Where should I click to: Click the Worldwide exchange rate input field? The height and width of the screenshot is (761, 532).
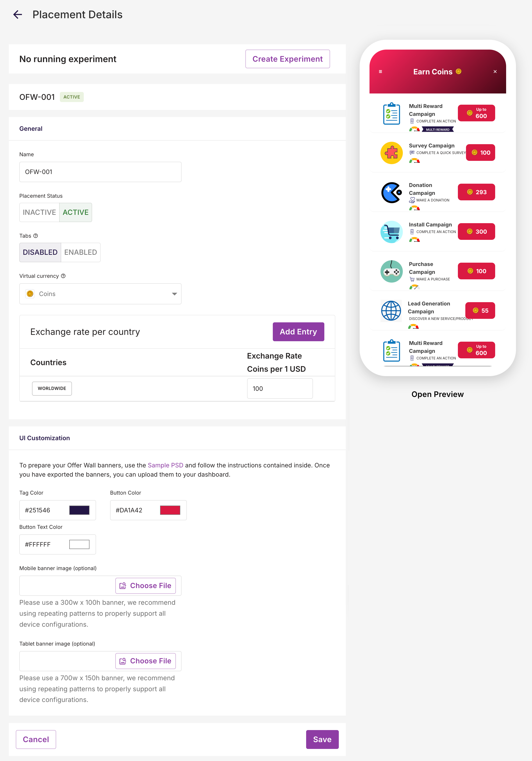tap(280, 388)
